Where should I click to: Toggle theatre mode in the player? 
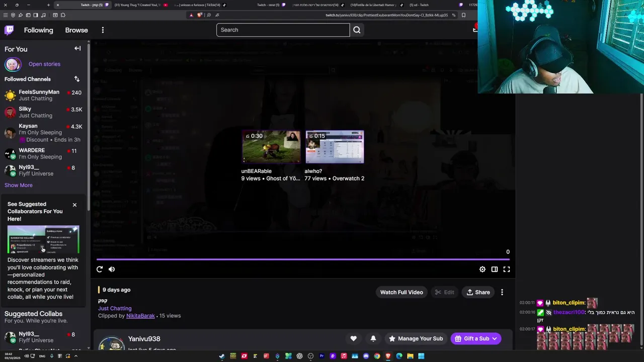(495, 269)
